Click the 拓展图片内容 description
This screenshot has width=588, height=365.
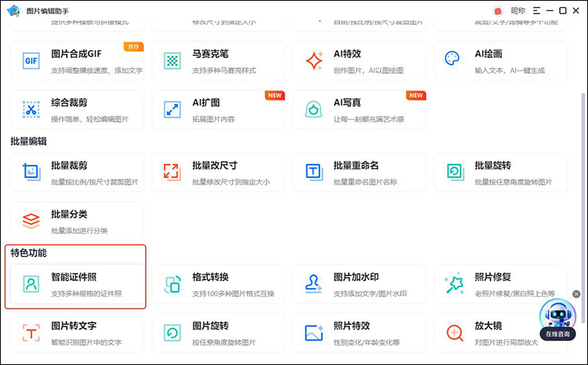click(213, 119)
